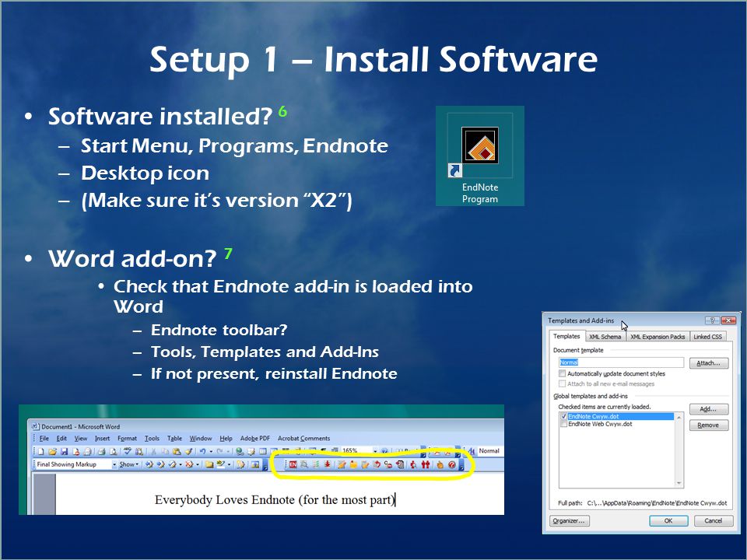Screen dimensions: 747x560
Task: Click the Print Preview icon in Word toolbar
Action: click(x=114, y=451)
